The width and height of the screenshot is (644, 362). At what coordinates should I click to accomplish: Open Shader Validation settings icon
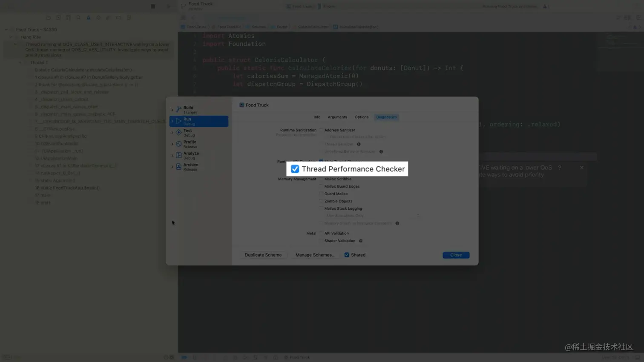[361, 241]
